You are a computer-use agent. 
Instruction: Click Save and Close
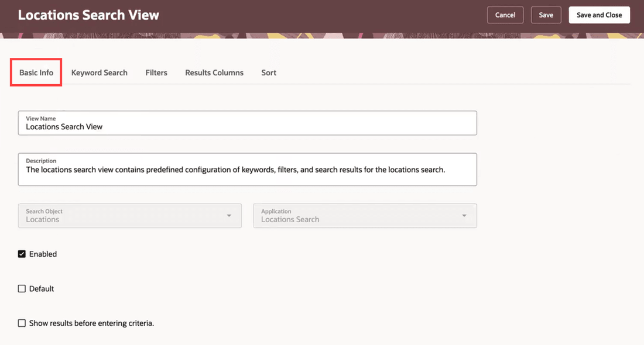pos(600,15)
